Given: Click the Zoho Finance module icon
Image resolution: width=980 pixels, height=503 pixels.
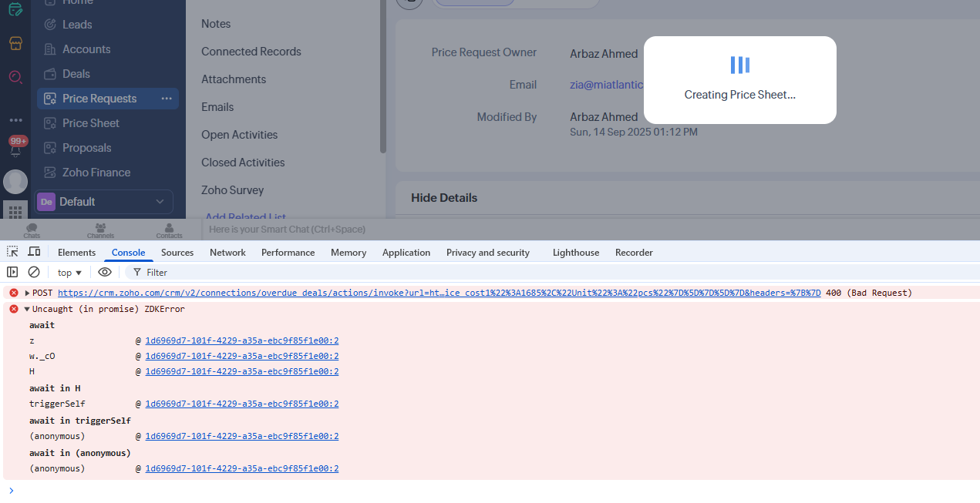Looking at the screenshot, I should coord(49,173).
